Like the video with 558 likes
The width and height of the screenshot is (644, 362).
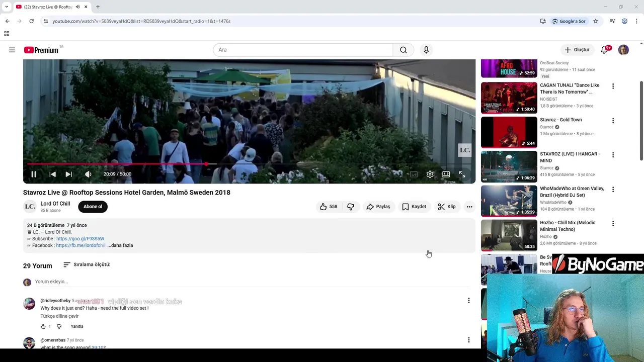point(329,207)
